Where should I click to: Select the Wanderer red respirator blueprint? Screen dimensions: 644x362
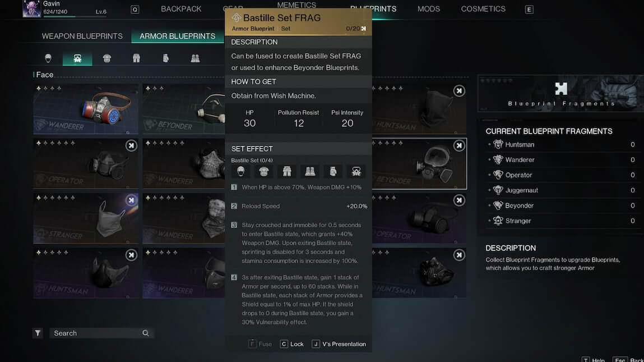tap(86, 109)
